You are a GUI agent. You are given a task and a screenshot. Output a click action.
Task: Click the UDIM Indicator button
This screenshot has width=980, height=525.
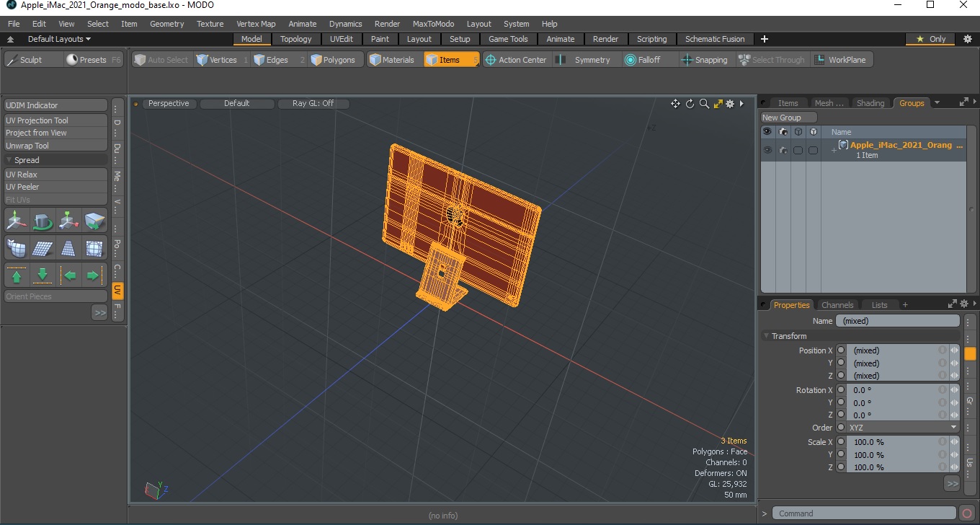(56, 105)
